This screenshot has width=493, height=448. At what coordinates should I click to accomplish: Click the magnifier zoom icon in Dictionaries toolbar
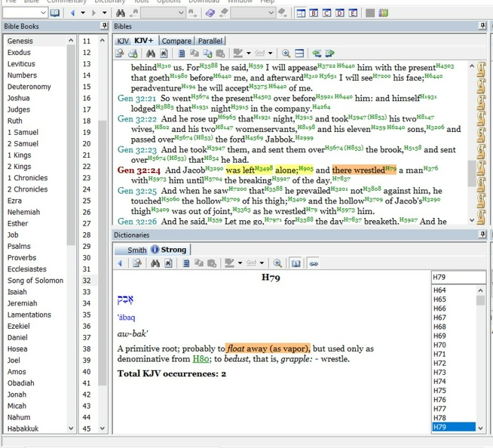coord(277,263)
